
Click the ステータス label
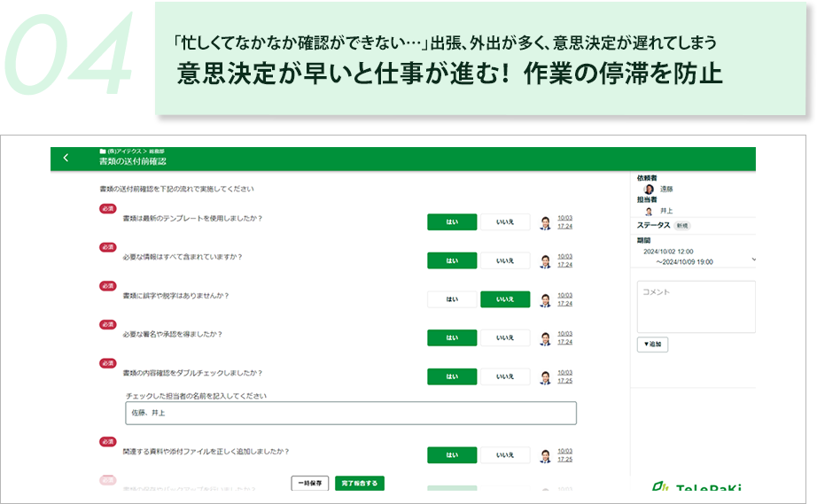point(653,225)
